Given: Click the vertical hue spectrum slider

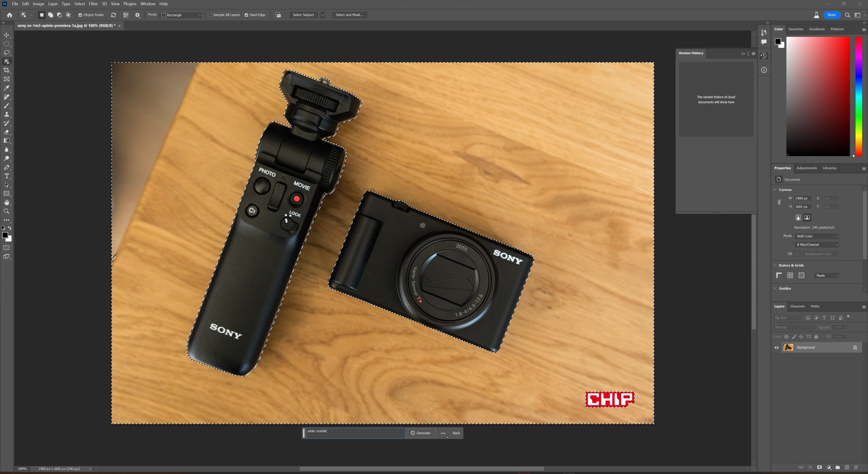Looking at the screenshot, I should (x=858, y=97).
